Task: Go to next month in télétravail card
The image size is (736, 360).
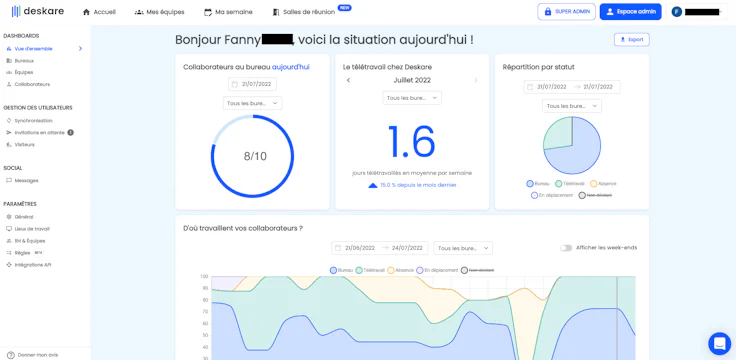Action: [x=475, y=80]
